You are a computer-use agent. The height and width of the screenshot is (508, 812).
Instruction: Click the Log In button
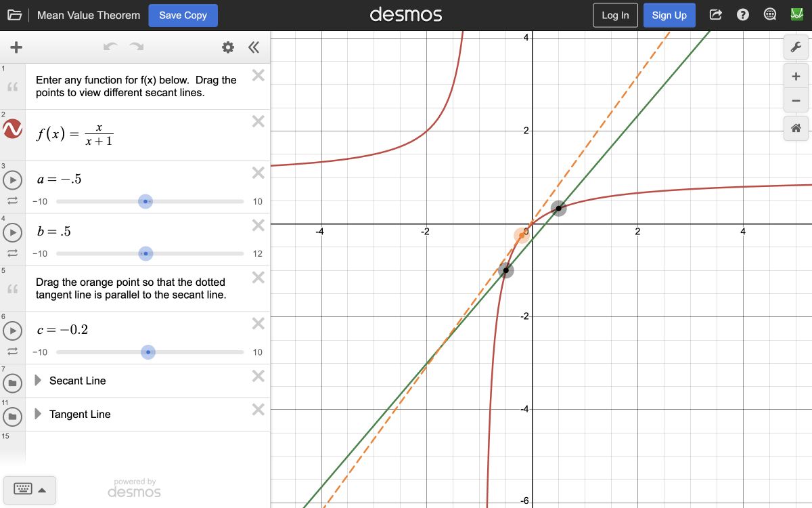point(615,15)
